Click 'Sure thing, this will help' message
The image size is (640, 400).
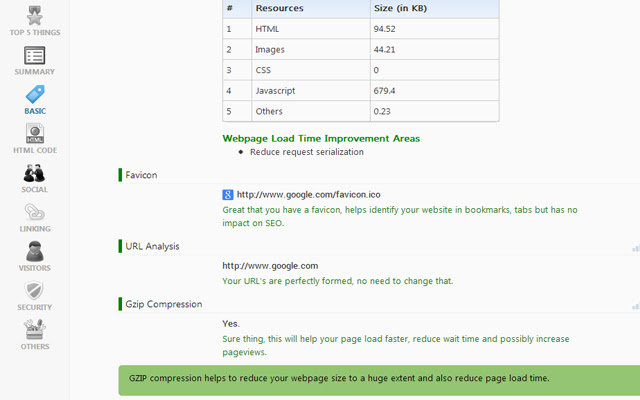tap(396, 345)
